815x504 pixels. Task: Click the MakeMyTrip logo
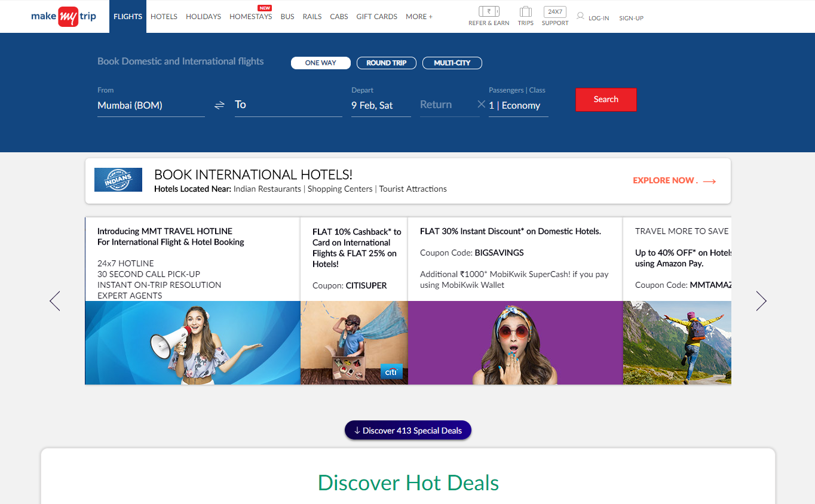click(x=63, y=17)
